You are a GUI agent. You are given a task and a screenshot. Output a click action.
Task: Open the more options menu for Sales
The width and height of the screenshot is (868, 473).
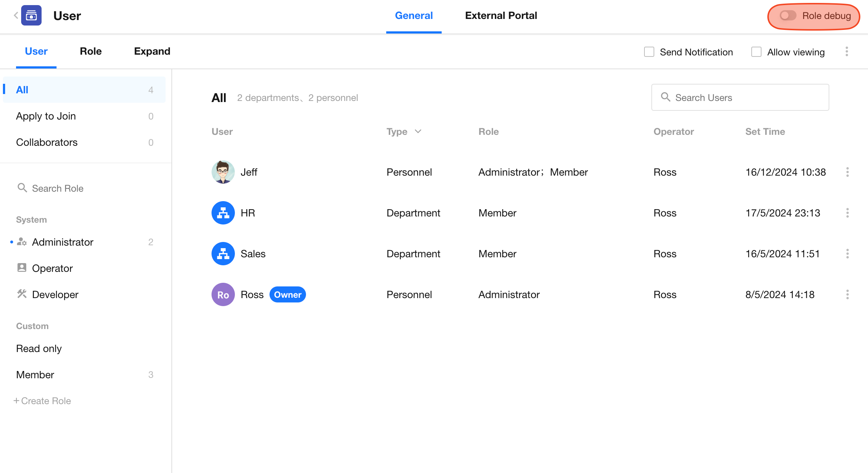tap(847, 254)
